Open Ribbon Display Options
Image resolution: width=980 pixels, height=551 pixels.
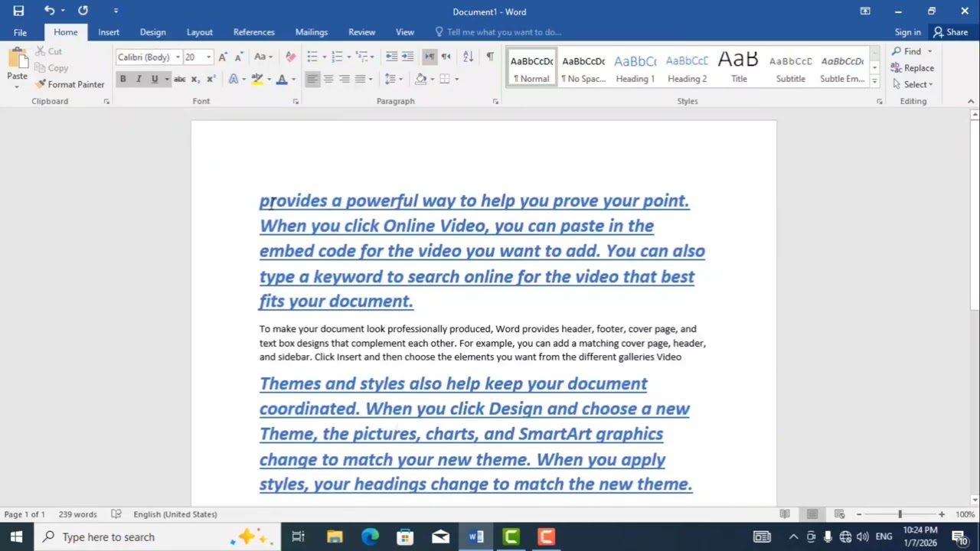[x=865, y=11]
